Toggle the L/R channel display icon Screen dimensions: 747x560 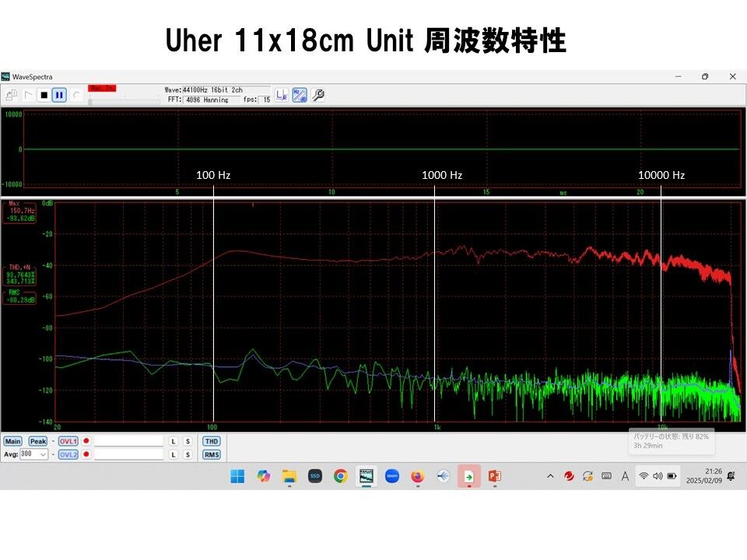pyautogui.click(x=282, y=95)
